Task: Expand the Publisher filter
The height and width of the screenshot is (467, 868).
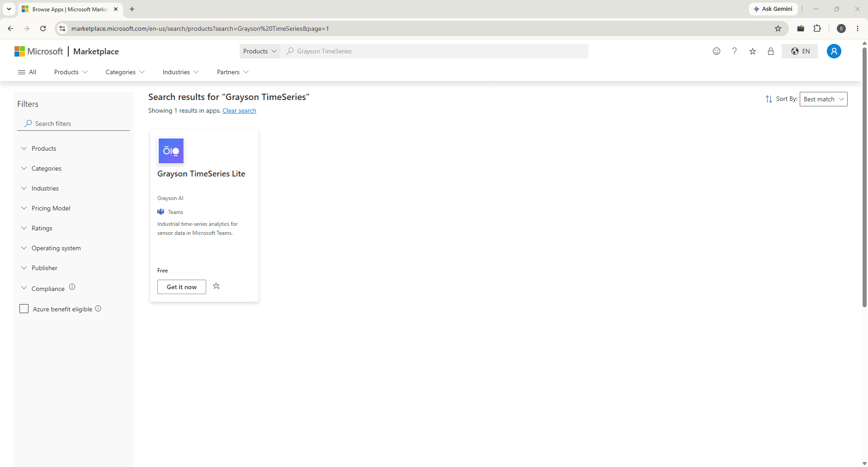Action: coord(39,268)
